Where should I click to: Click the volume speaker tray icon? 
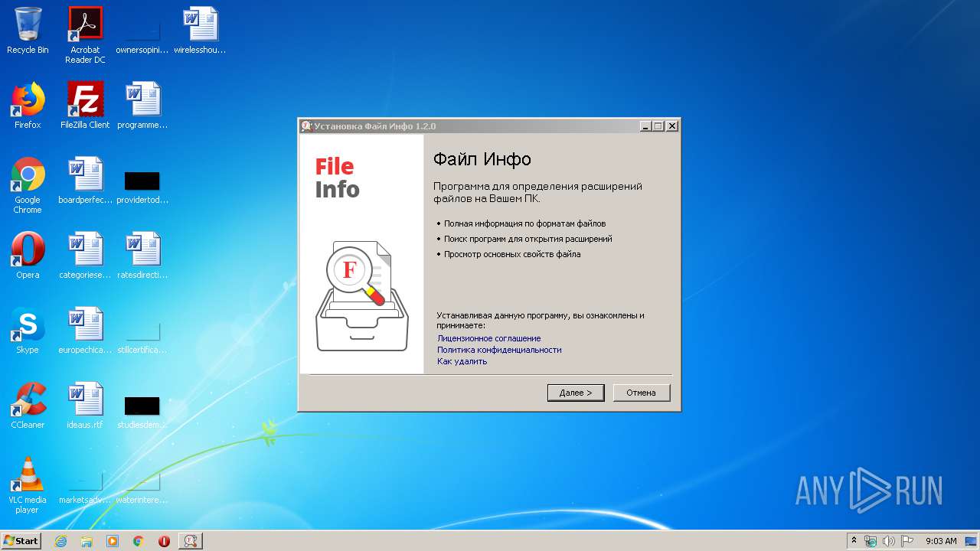click(x=889, y=541)
